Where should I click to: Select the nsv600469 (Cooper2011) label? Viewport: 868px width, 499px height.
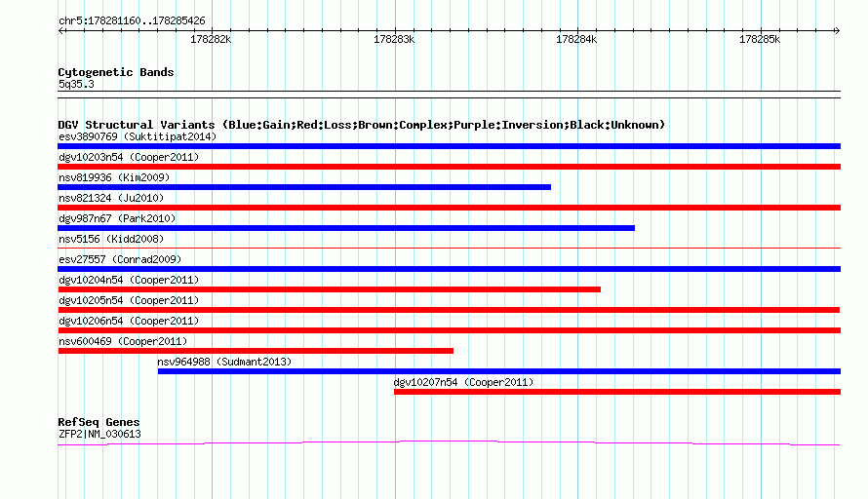(x=123, y=341)
